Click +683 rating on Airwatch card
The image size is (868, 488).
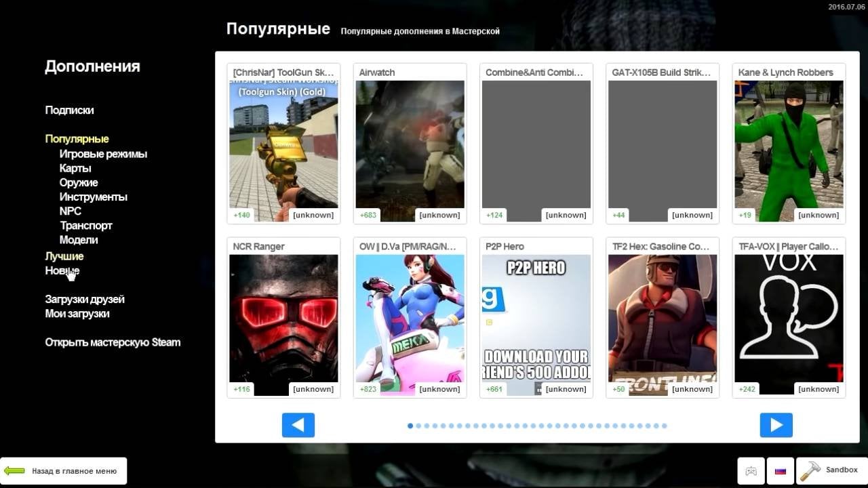click(368, 215)
